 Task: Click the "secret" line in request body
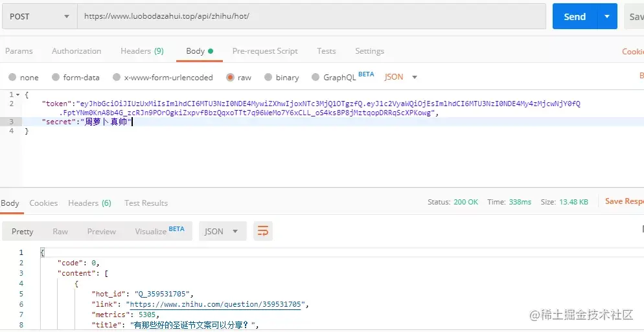87,122
